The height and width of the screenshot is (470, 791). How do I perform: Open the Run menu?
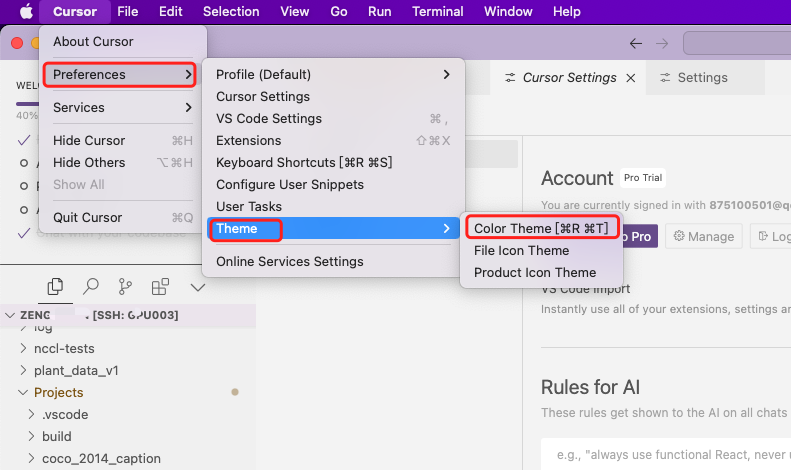point(379,11)
